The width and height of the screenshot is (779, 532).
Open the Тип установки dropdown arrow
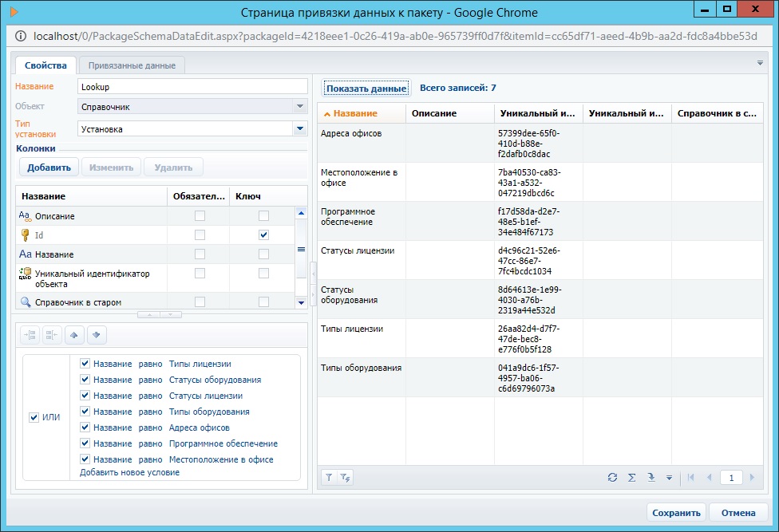coord(299,129)
